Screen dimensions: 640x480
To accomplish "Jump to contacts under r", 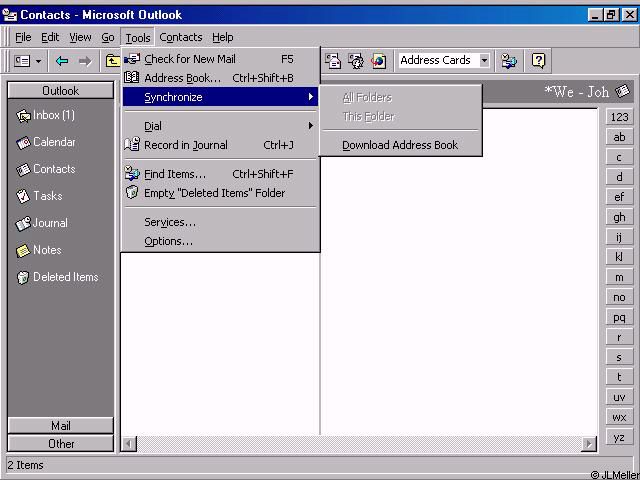I will point(619,337).
